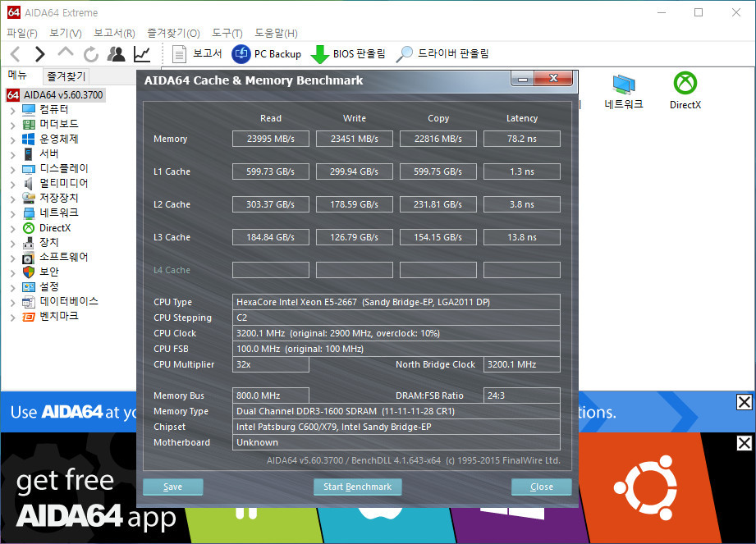
Task: Select the 소프트웨어 icon in the tree
Action: 29,258
